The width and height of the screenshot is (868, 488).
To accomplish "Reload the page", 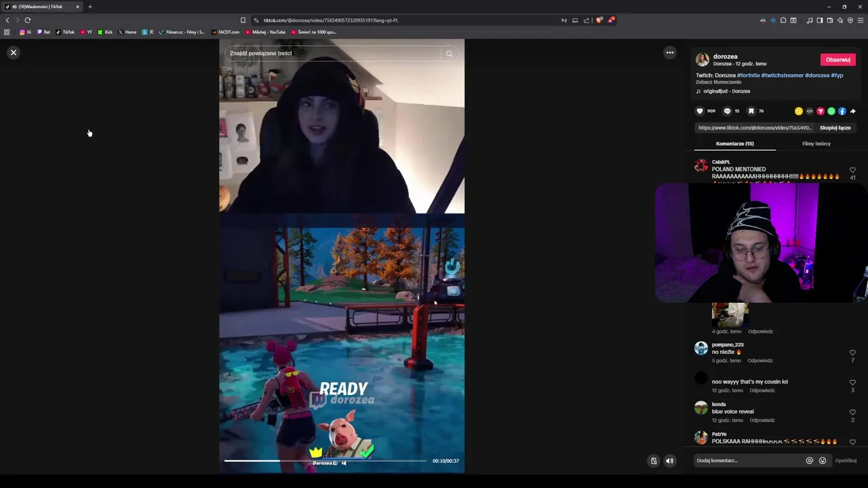I will pyautogui.click(x=28, y=20).
